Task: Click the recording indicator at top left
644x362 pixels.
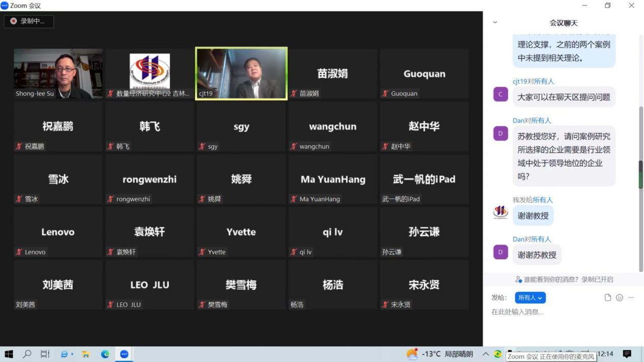Action: click(28, 21)
